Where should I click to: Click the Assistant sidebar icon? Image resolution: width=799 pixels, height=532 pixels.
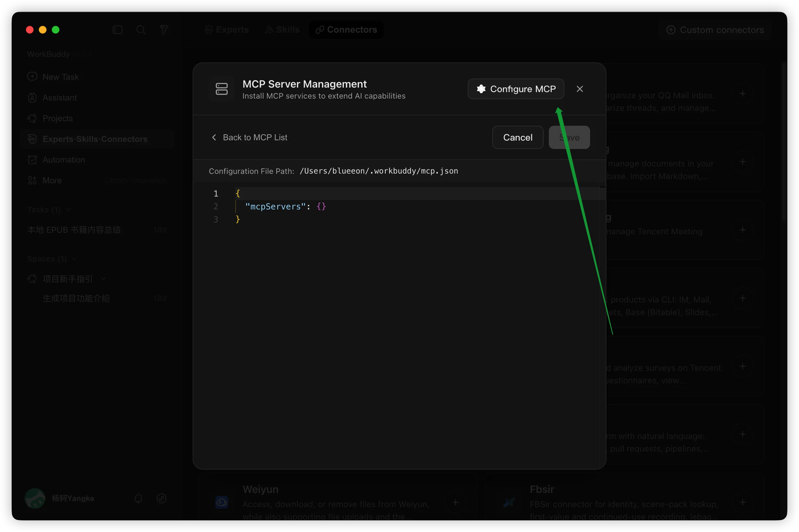[32, 98]
